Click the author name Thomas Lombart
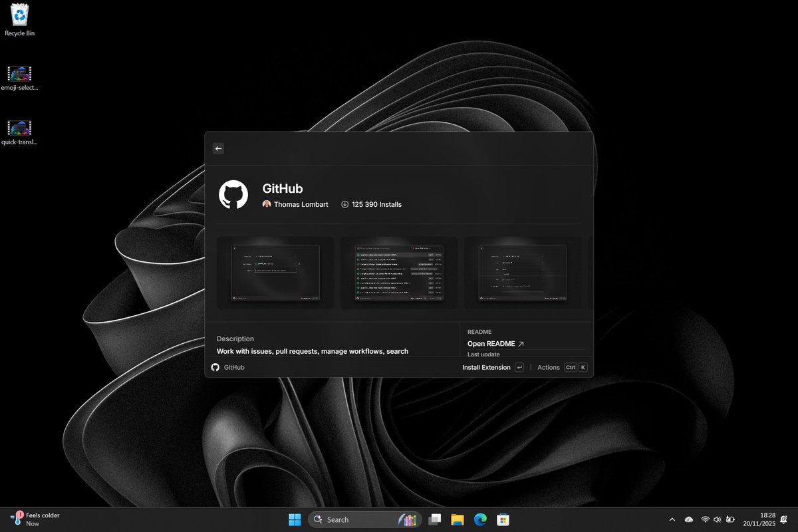The image size is (798, 532). [301, 204]
